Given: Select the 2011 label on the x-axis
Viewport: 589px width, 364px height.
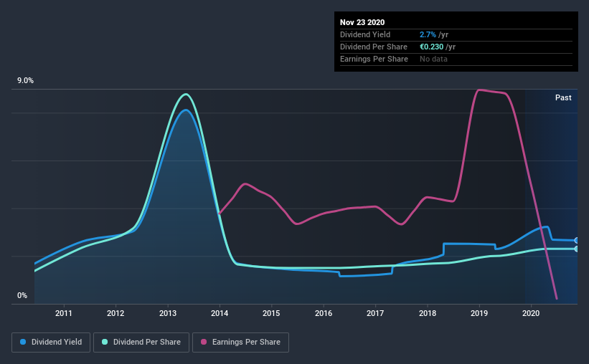Looking at the screenshot, I should pos(63,313).
